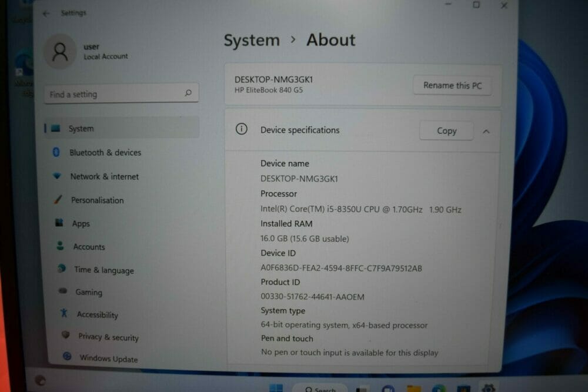The image size is (588, 392).
Task: Click the search magnifier in Find a setting
Action: tap(188, 93)
